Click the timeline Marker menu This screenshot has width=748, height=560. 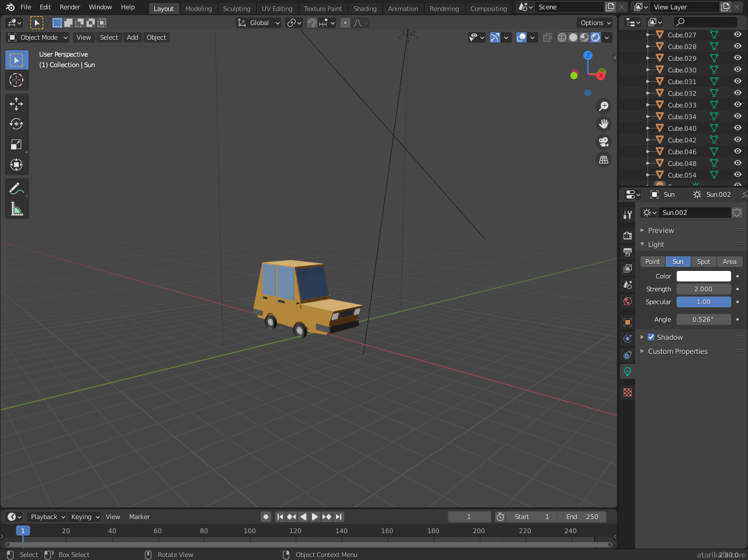pyautogui.click(x=139, y=517)
